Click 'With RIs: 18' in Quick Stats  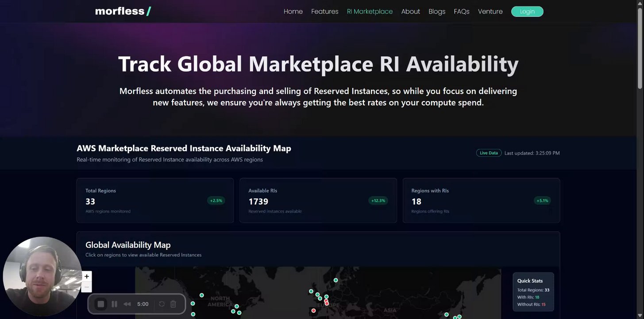(x=528, y=297)
